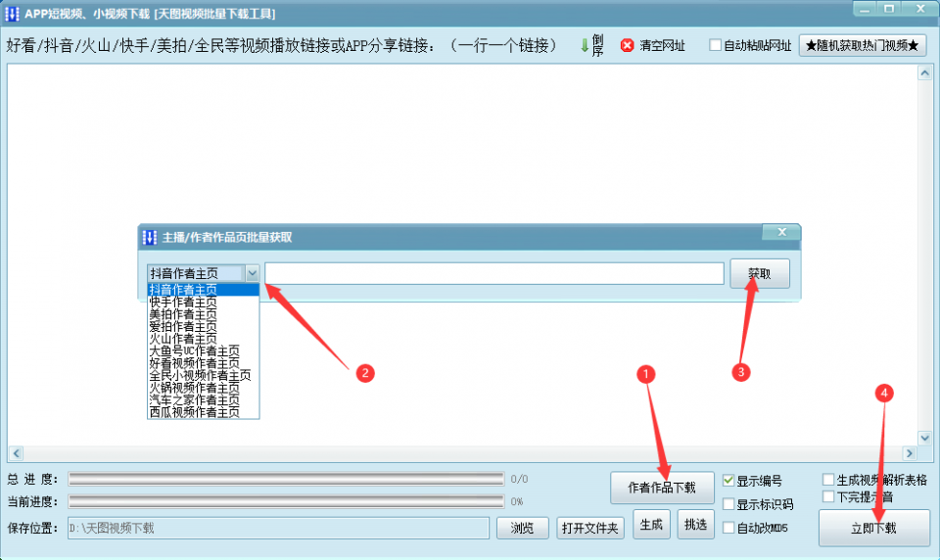Collapse the 抖音作者主页 combo box arrow

(253, 273)
